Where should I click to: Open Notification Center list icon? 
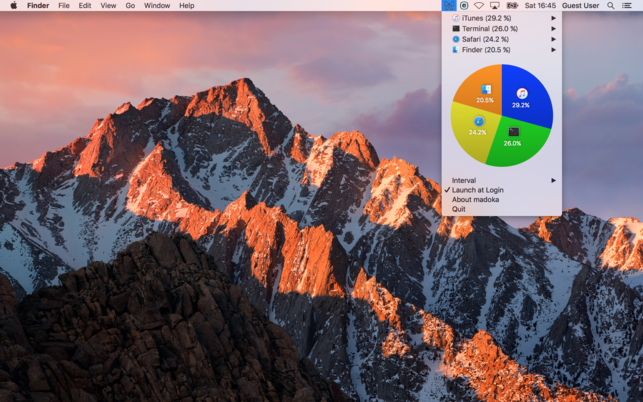click(x=627, y=5)
